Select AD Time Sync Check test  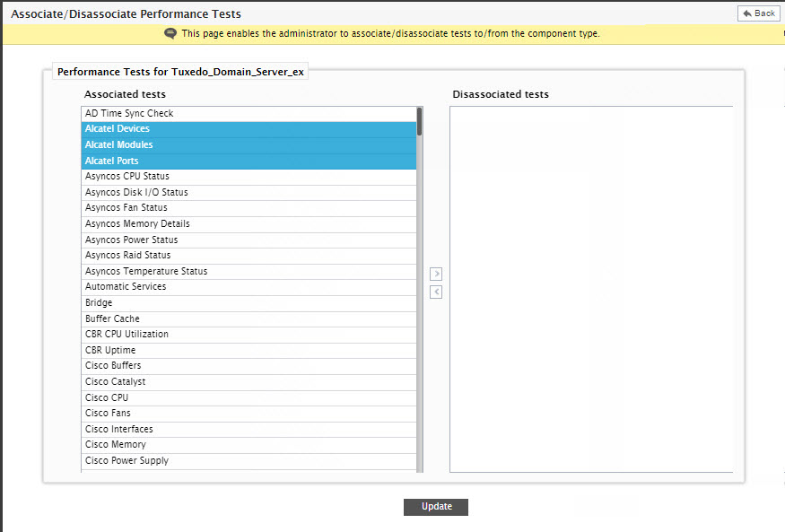pos(249,114)
